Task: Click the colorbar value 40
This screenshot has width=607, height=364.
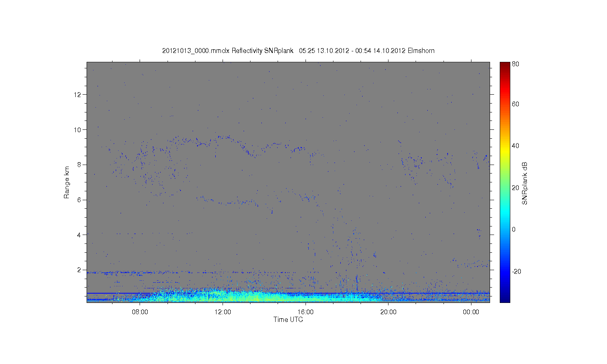Action: pos(516,146)
